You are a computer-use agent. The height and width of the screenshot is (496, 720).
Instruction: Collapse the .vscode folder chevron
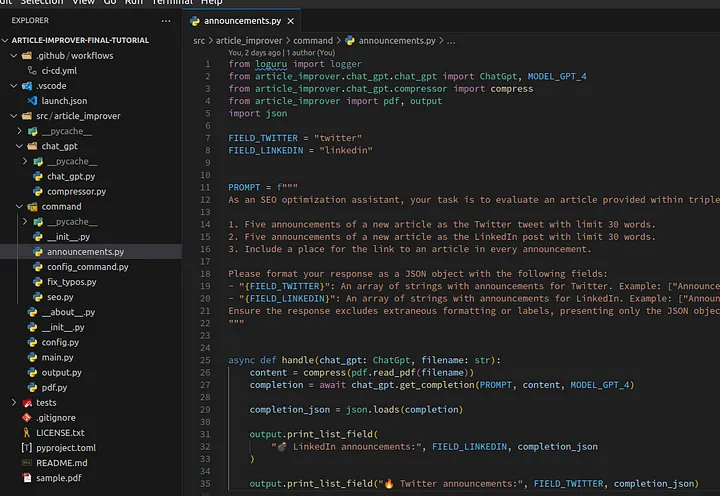tap(14, 86)
